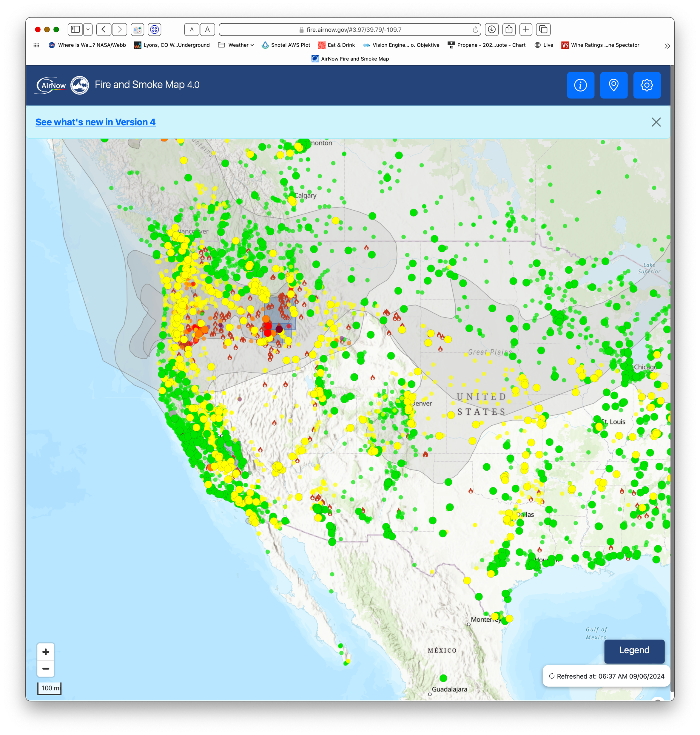Open a new tab with plus icon

coord(526,29)
